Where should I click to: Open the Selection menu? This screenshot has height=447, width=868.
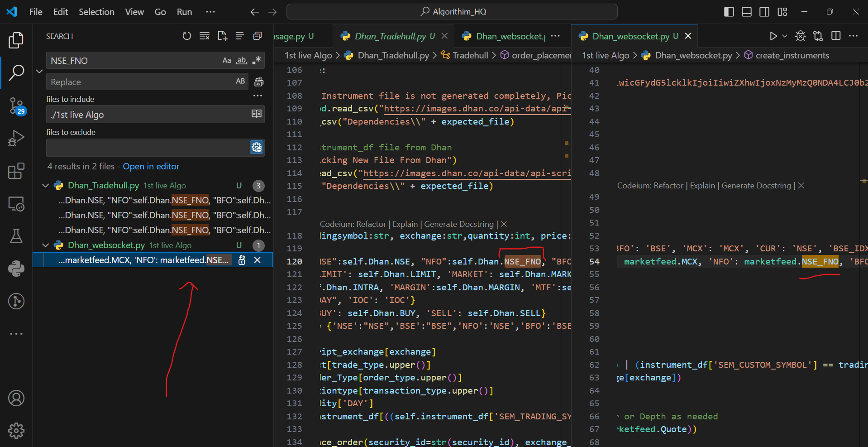click(96, 12)
